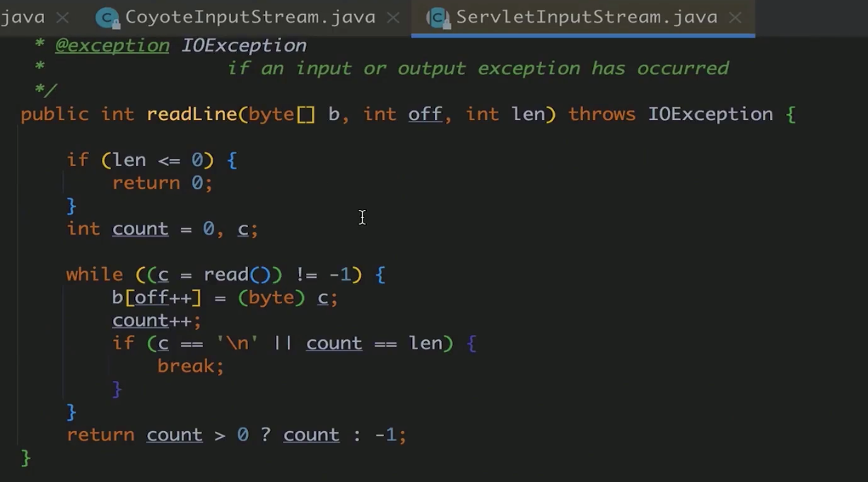This screenshot has width=868, height=482.
Task: Click the final closing brace of readLine
Action: tap(25, 458)
